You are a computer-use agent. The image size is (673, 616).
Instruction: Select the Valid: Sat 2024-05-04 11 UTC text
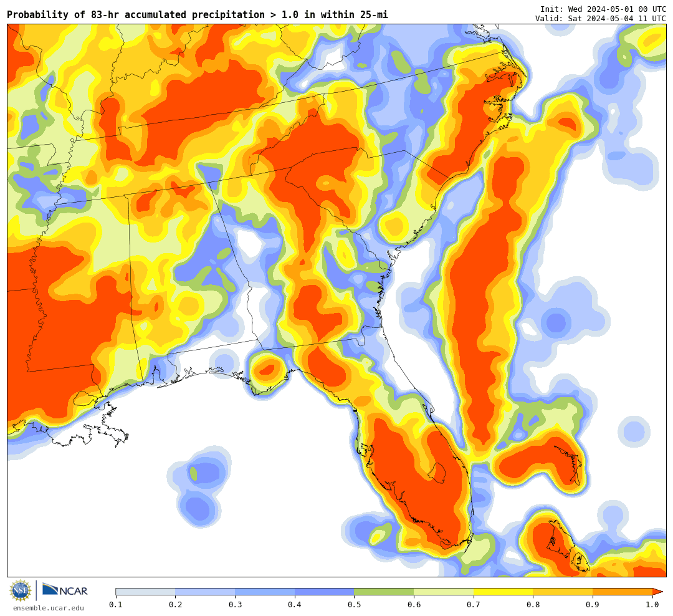(x=601, y=19)
